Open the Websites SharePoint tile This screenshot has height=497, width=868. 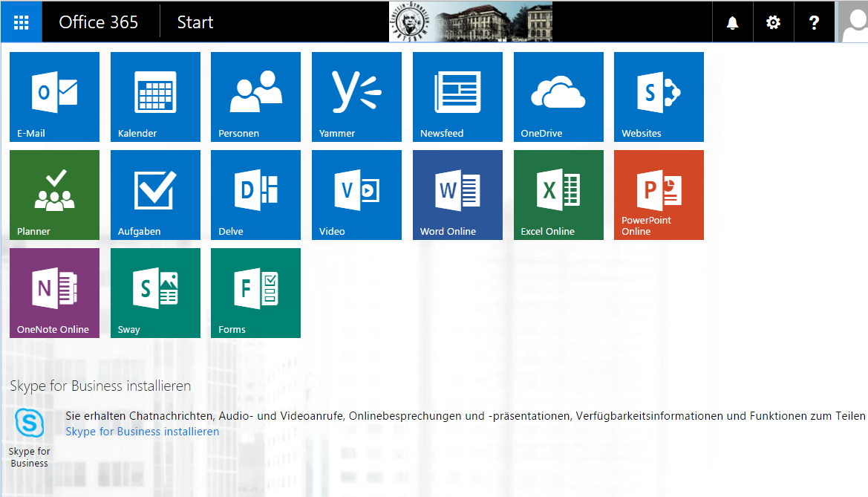pyautogui.click(x=659, y=97)
